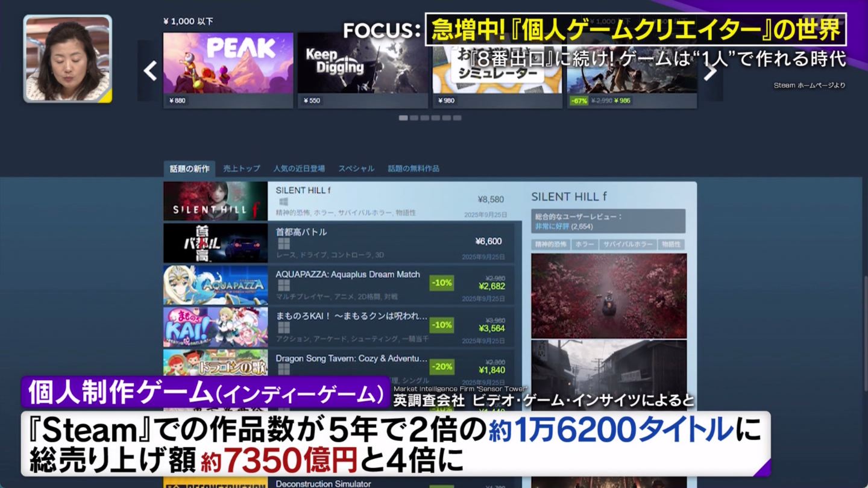868x488 pixels.
Task: Click the Windows platform icon under SILENT HILL f
Action: tap(283, 202)
